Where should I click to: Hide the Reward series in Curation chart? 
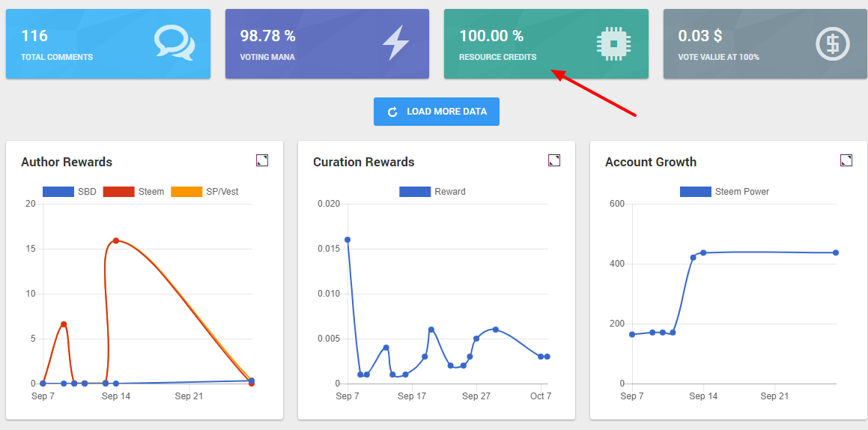(432, 192)
